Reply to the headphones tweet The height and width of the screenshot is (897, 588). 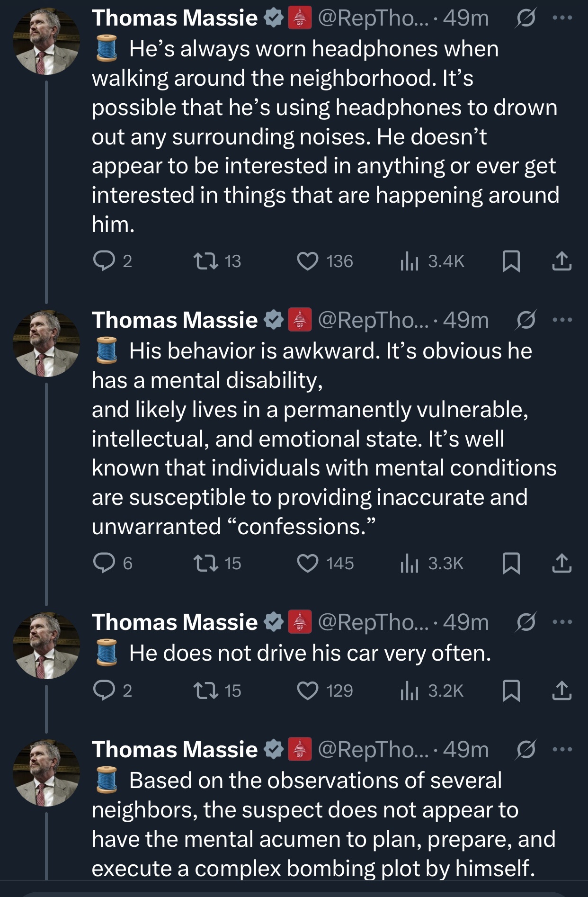(x=102, y=261)
